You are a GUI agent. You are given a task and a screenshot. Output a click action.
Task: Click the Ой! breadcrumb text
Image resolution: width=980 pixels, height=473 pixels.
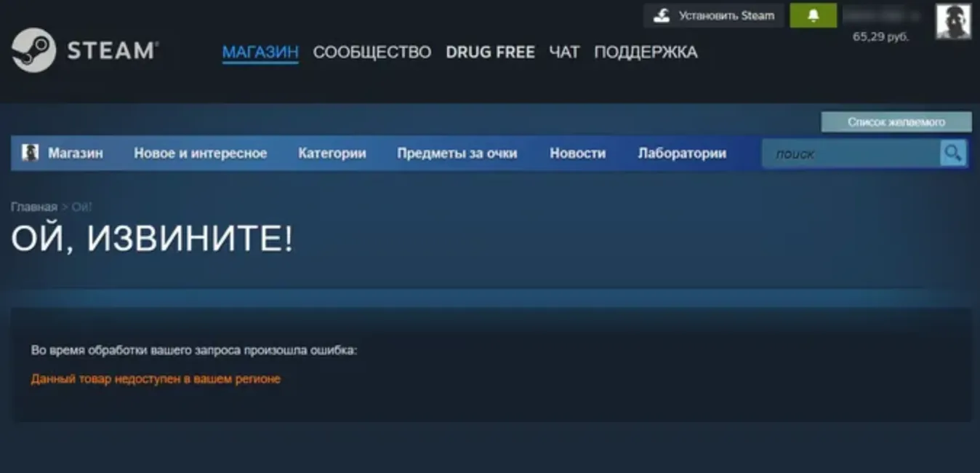82,207
